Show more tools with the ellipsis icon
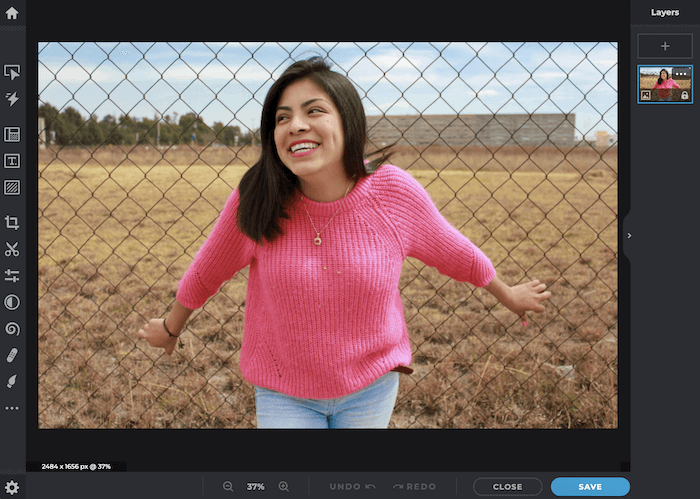This screenshot has height=499, width=700. (12, 408)
